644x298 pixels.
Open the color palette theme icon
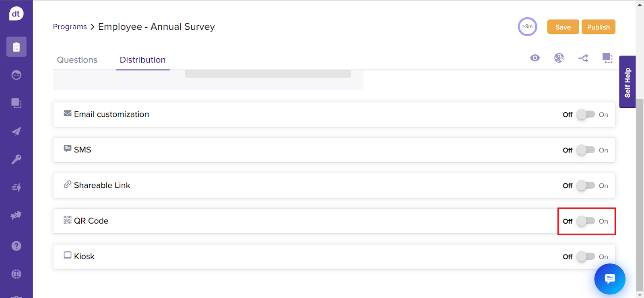click(559, 58)
